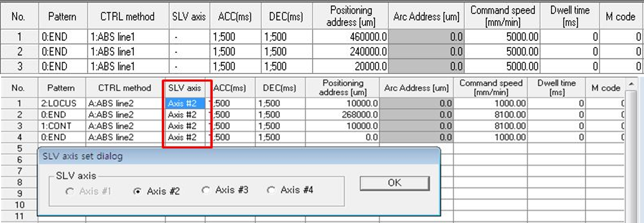Click the lower table's vertical scrollbar track

tap(631, 156)
